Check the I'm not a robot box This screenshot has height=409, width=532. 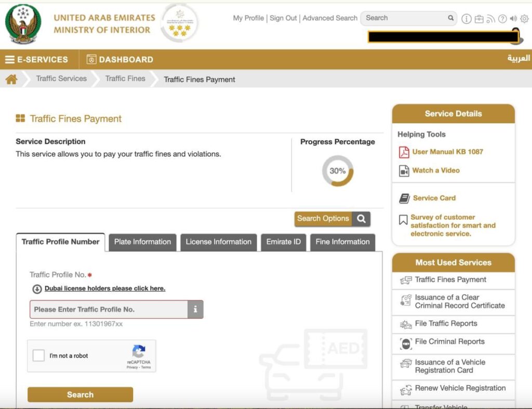[x=38, y=356]
